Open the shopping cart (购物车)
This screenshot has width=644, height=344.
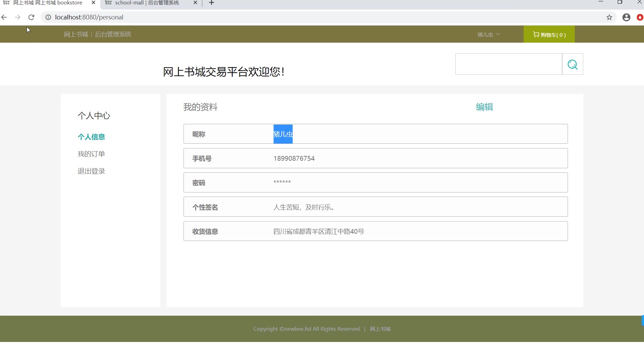[x=549, y=34]
